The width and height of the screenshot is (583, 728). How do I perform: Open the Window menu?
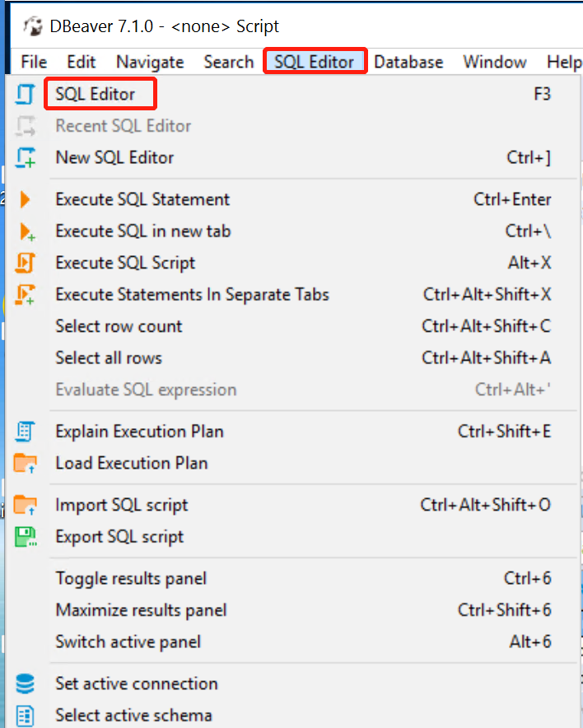(x=494, y=62)
